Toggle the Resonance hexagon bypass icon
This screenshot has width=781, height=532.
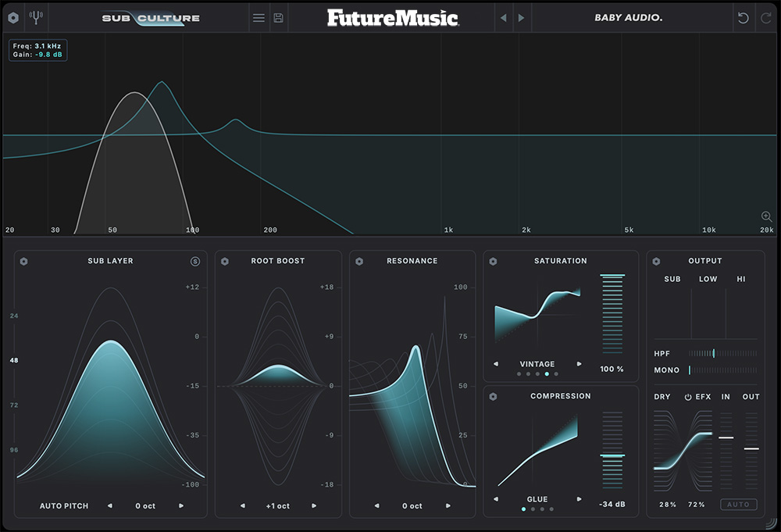tap(359, 261)
